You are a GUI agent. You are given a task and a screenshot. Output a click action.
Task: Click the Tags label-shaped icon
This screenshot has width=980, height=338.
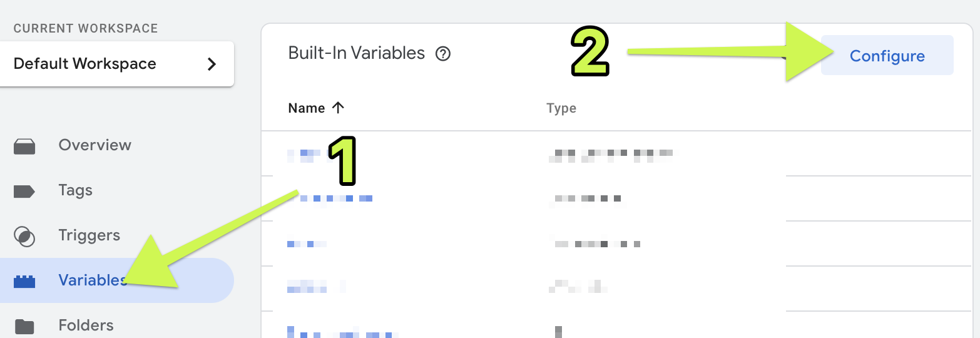click(24, 191)
